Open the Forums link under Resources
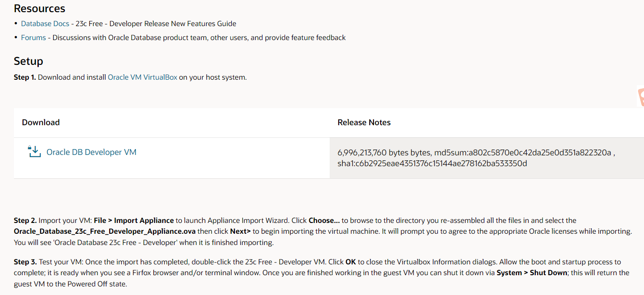Screen dimensions: 644x295 coord(33,37)
